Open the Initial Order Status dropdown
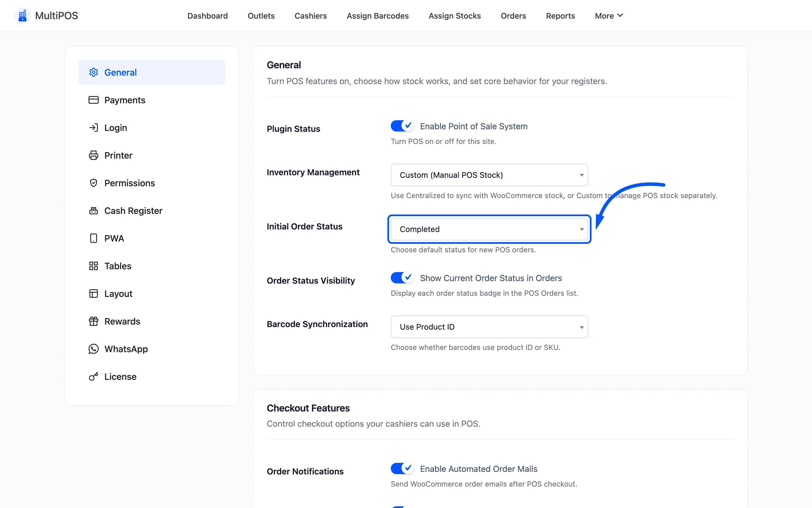812x508 pixels. click(489, 229)
